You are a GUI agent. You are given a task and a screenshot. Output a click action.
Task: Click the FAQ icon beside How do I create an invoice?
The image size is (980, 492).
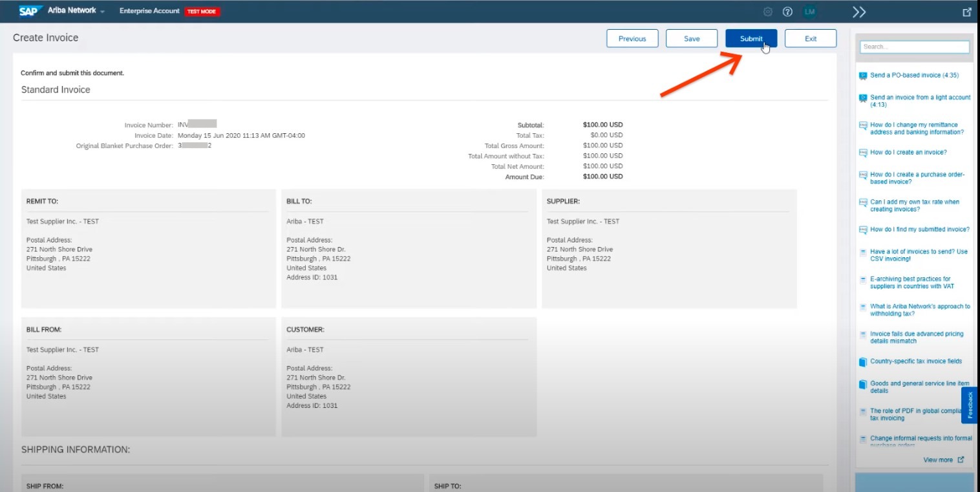862,153
